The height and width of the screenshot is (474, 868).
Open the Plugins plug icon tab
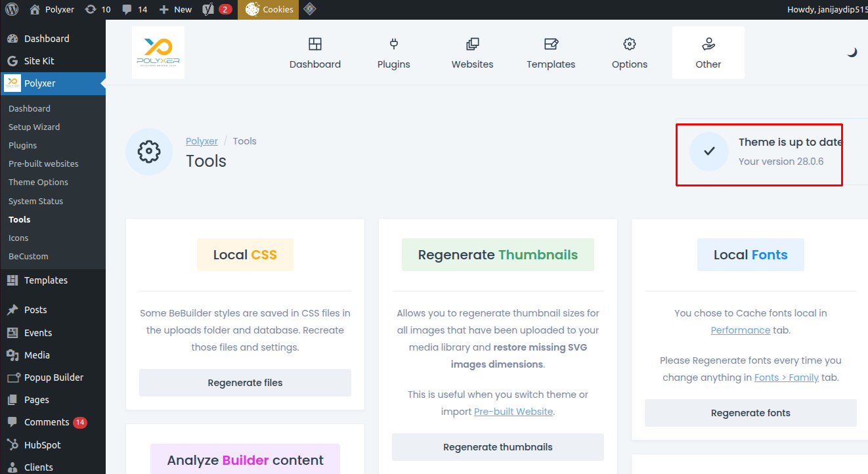click(x=394, y=53)
